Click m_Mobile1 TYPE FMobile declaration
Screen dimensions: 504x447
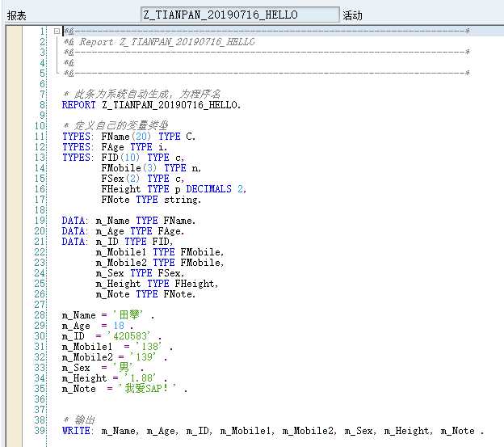coord(160,252)
